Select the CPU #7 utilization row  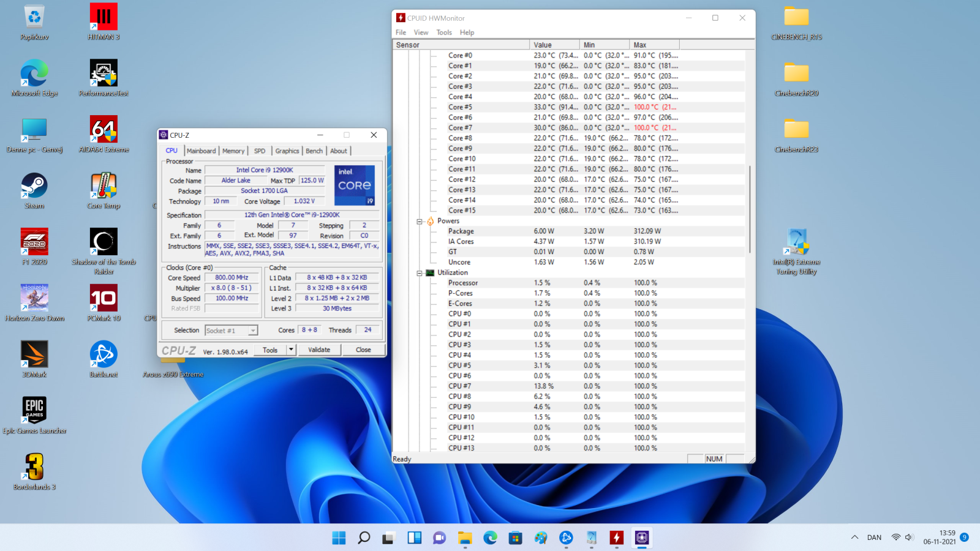(568, 386)
